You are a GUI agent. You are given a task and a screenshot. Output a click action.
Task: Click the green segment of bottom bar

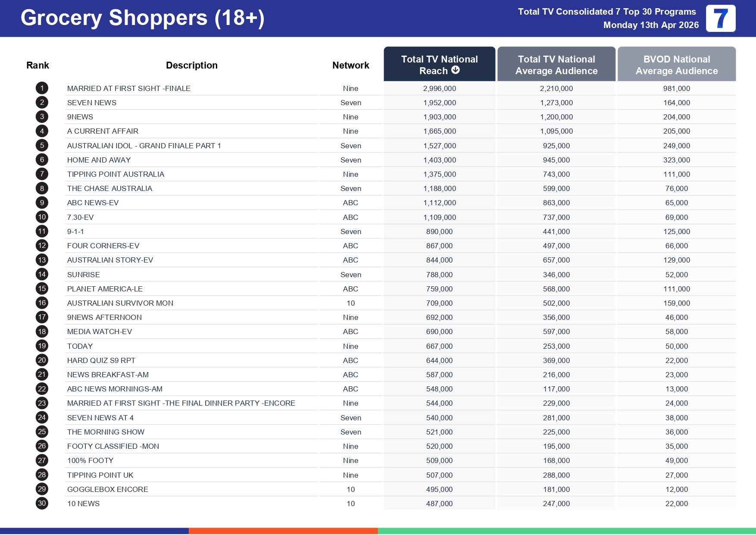(566, 531)
